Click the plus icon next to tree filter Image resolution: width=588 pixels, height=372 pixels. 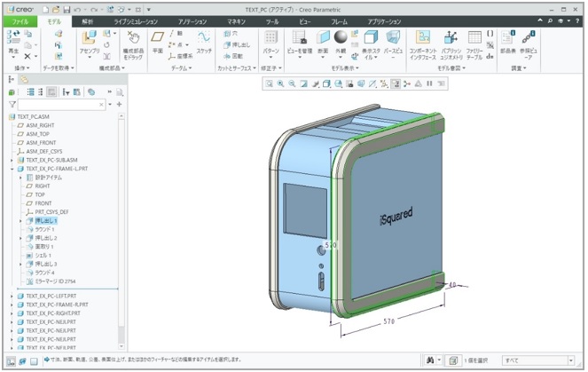(x=119, y=105)
